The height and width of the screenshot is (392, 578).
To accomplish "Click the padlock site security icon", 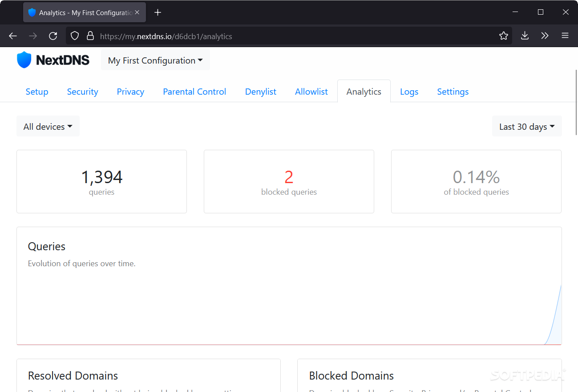I will [90, 36].
